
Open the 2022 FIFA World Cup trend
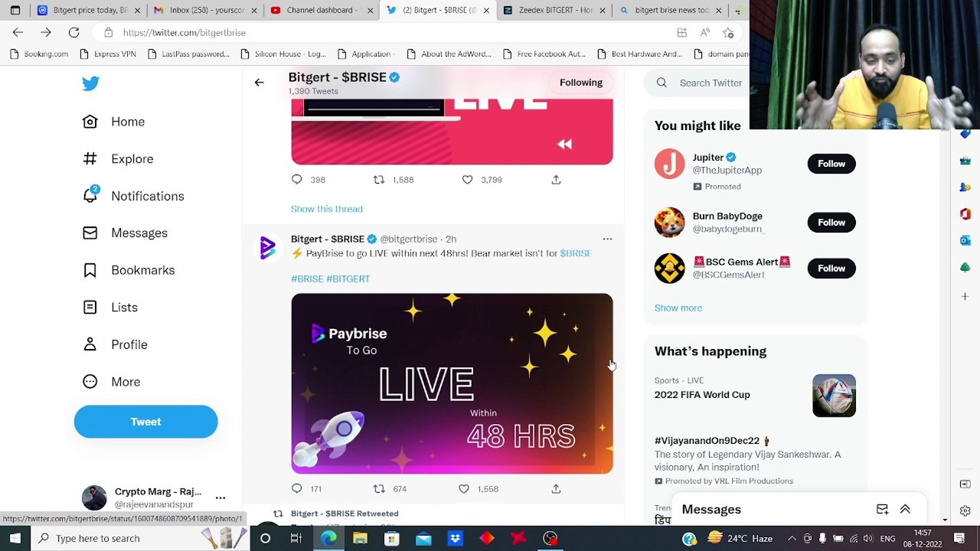point(702,395)
